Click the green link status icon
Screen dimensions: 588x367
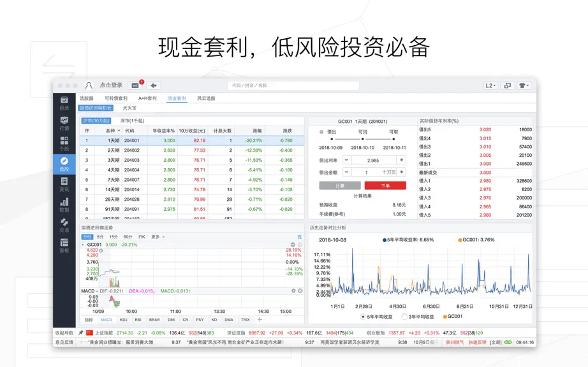tap(508, 342)
